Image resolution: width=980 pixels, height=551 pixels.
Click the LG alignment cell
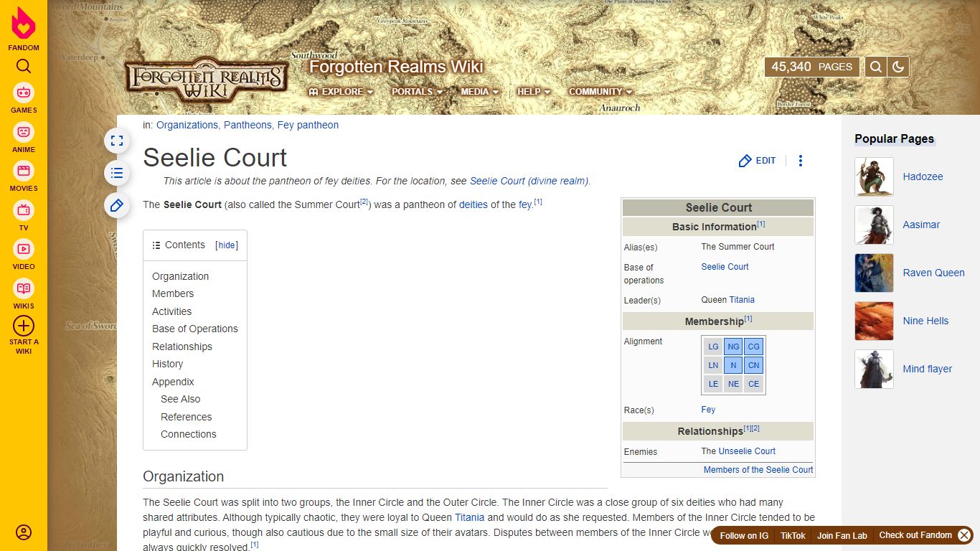coord(713,347)
